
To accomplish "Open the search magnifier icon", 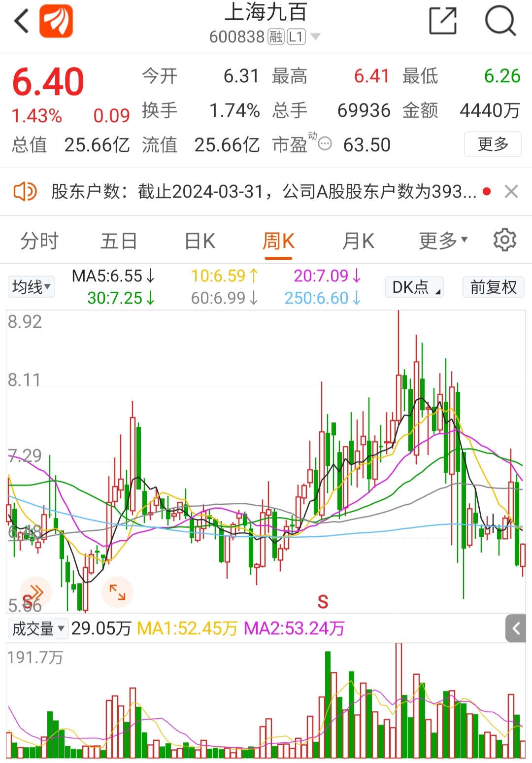I will pos(500,21).
